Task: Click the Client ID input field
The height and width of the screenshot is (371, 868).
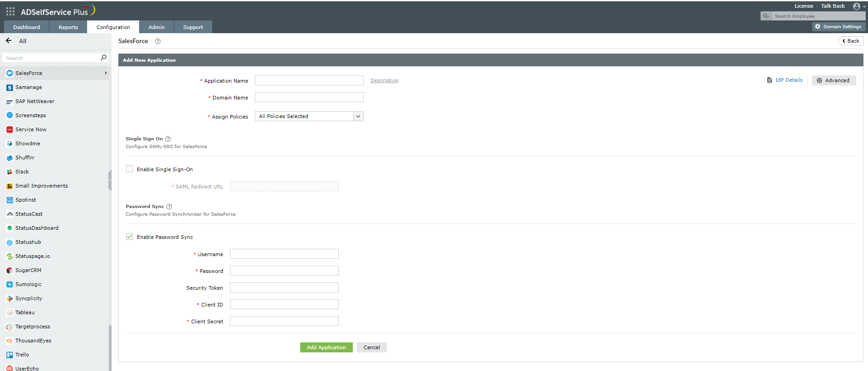Action: [284, 304]
